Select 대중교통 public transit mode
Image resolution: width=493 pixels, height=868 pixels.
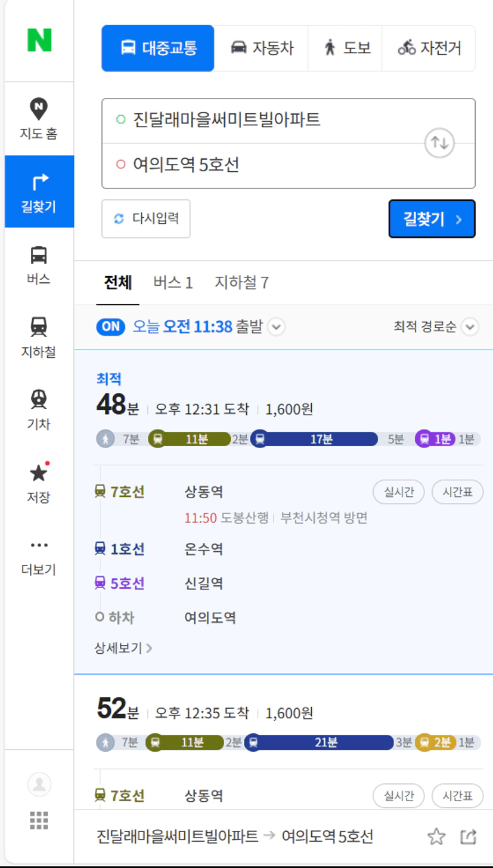point(158,48)
